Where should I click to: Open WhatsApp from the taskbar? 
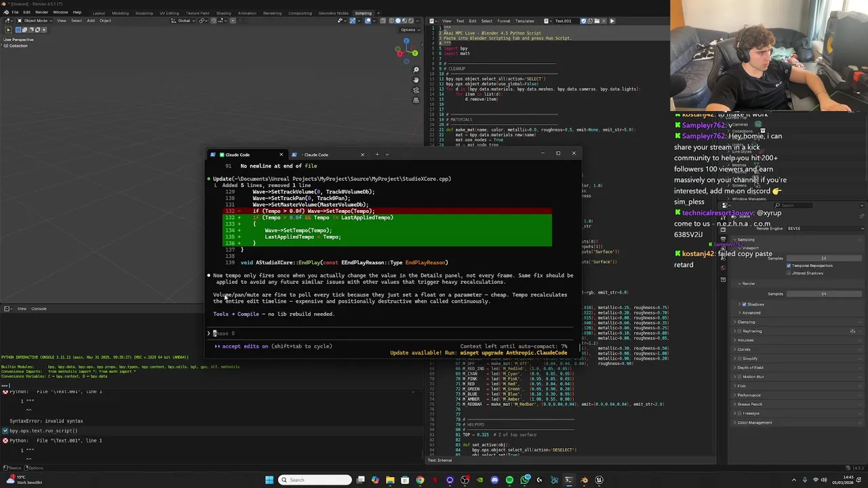point(524,480)
